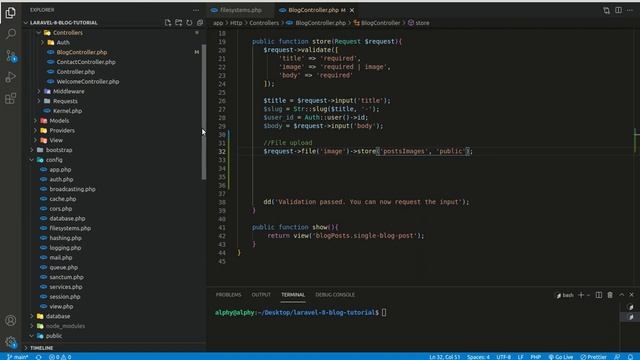The image size is (640, 360).
Task: Open the compare changes icon in editor toolbar
Action: [x=606, y=10]
